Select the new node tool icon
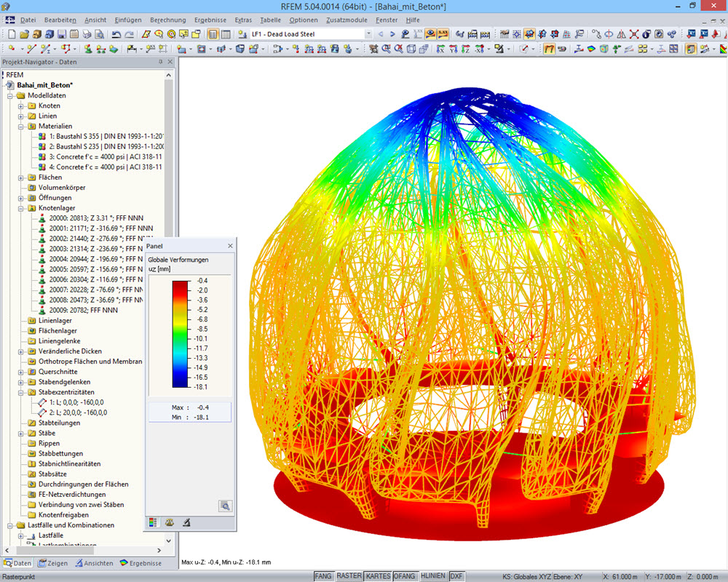The height and width of the screenshot is (582, 728). [x=11, y=49]
